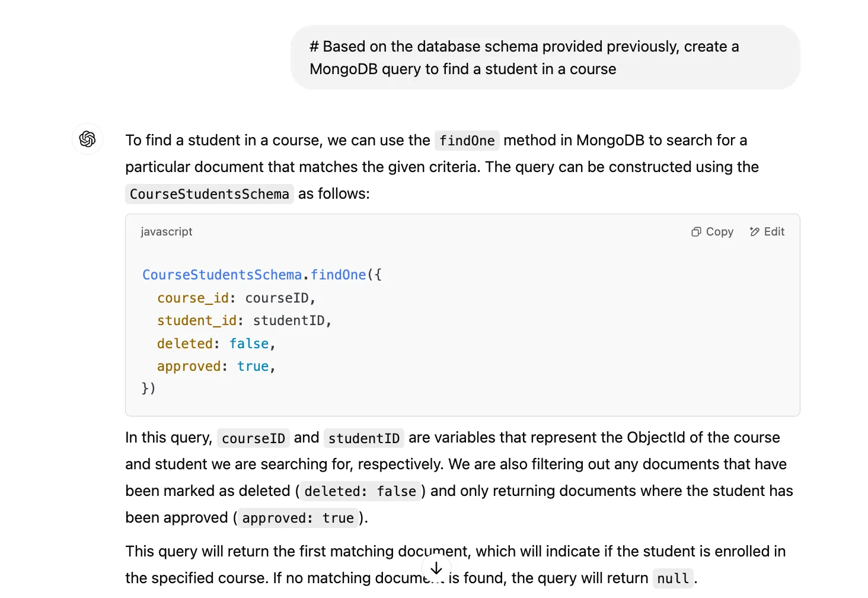This screenshot has width=868, height=598.
Task: Click the inline 'approved: true' code tag
Action: pos(298,518)
